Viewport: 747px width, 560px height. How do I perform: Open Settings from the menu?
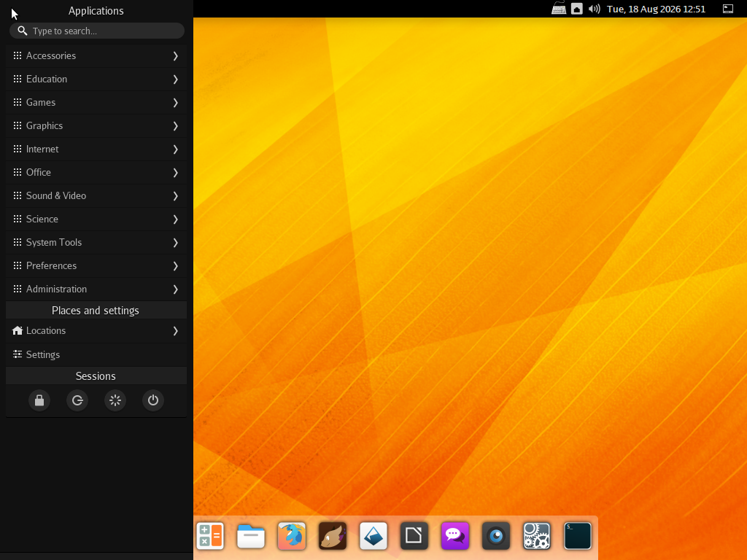pos(96,355)
